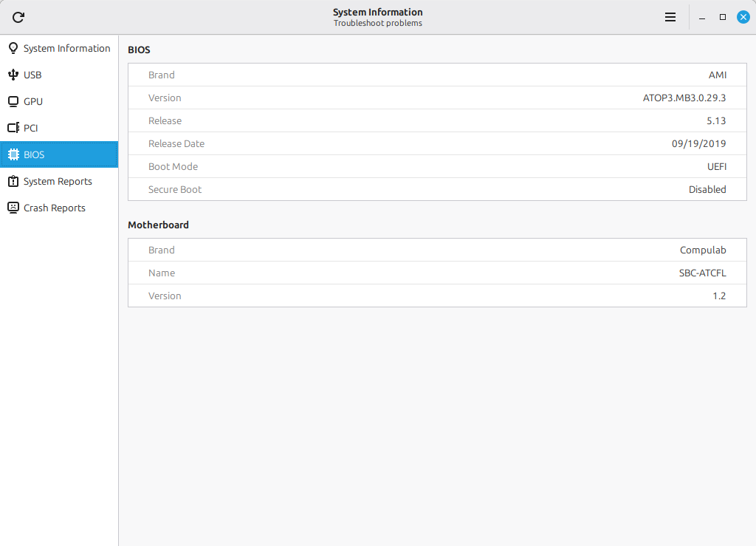
Task: Click the PCI card icon
Action: coord(13,128)
